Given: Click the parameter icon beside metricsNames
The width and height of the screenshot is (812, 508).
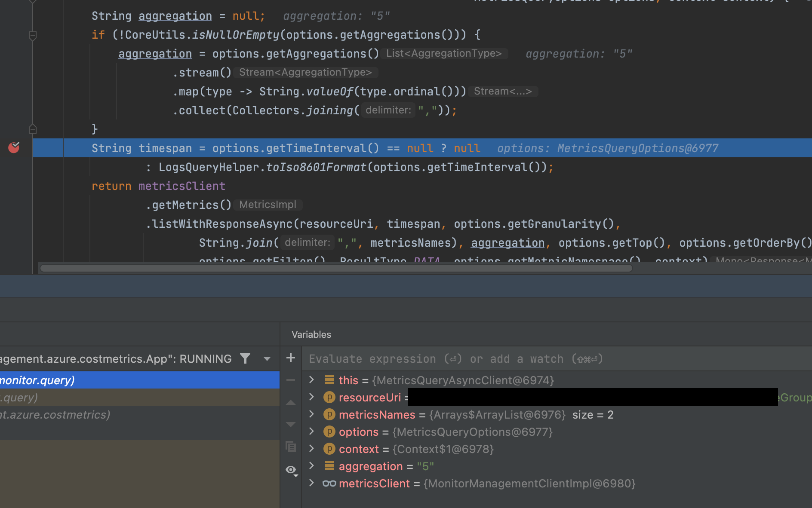Looking at the screenshot, I should (x=329, y=414).
